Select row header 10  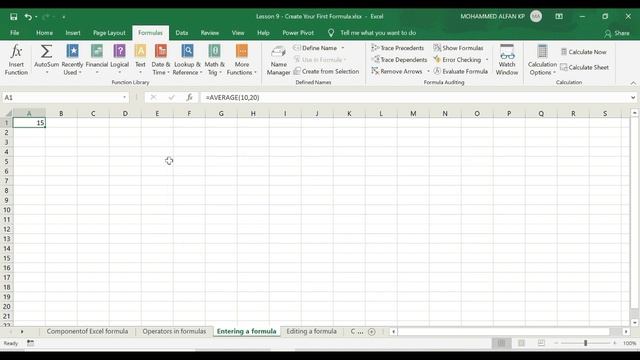tap(7, 210)
